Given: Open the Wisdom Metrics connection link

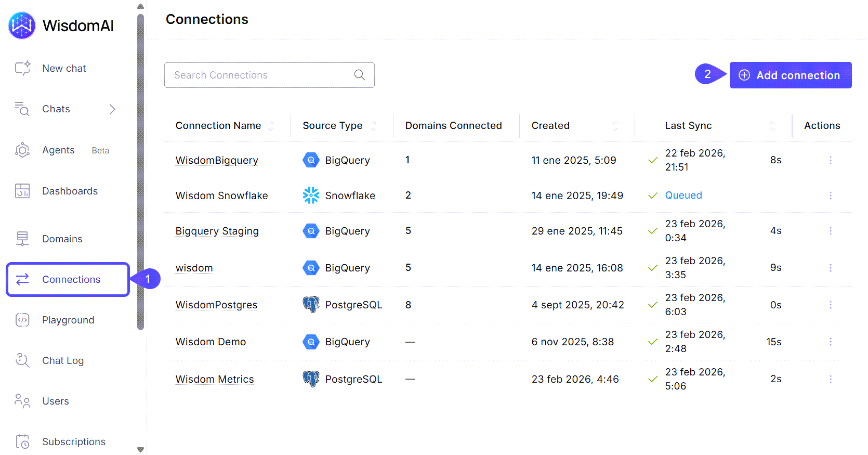Looking at the screenshot, I should tap(215, 379).
